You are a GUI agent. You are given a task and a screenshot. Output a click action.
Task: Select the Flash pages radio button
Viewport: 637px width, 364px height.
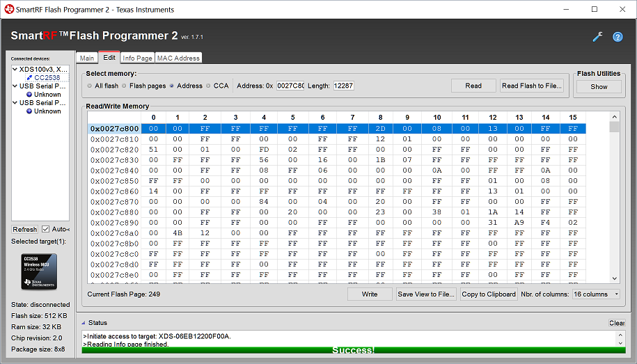[124, 86]
